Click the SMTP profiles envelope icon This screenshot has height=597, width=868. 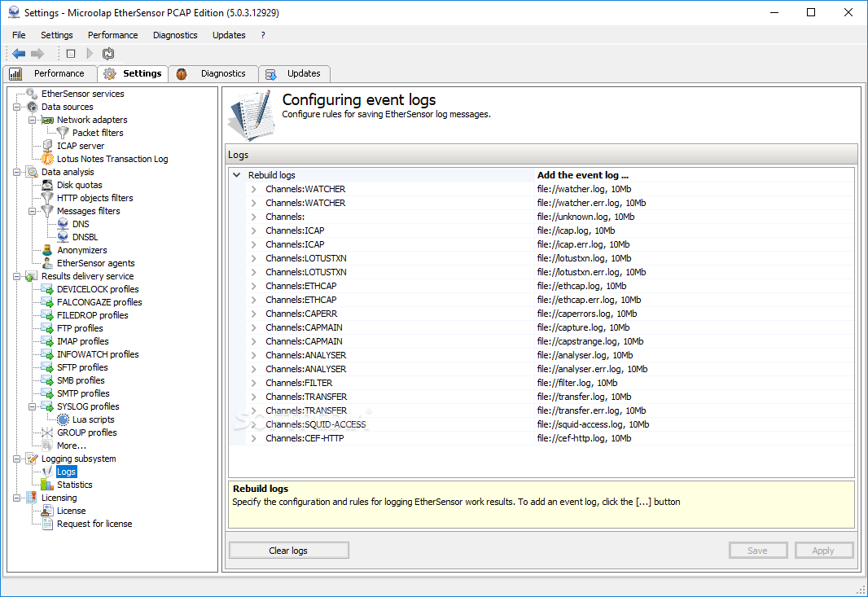tap(47, 393)
